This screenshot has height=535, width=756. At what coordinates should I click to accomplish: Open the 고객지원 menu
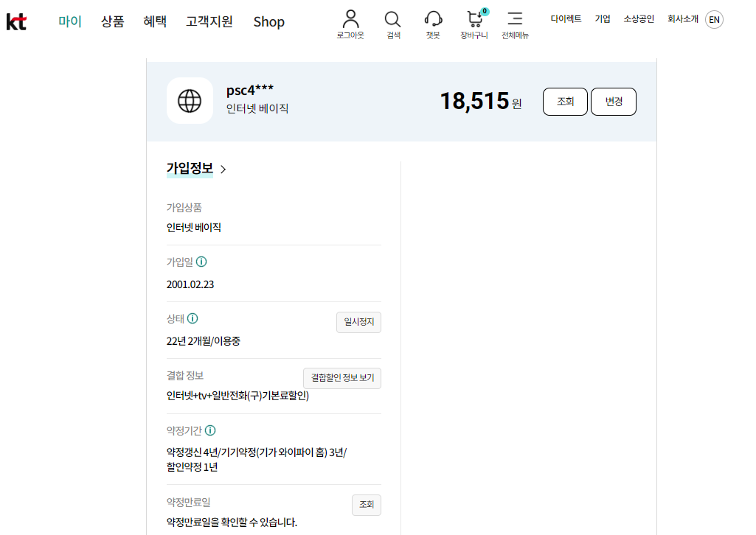pyautogui.click(x=209, y=21)
